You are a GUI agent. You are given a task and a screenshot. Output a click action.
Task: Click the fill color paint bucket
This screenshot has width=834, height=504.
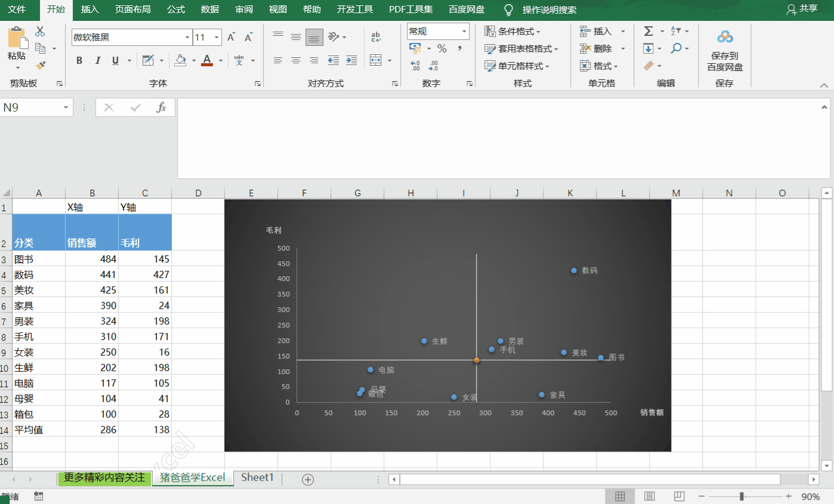(180, 60)
